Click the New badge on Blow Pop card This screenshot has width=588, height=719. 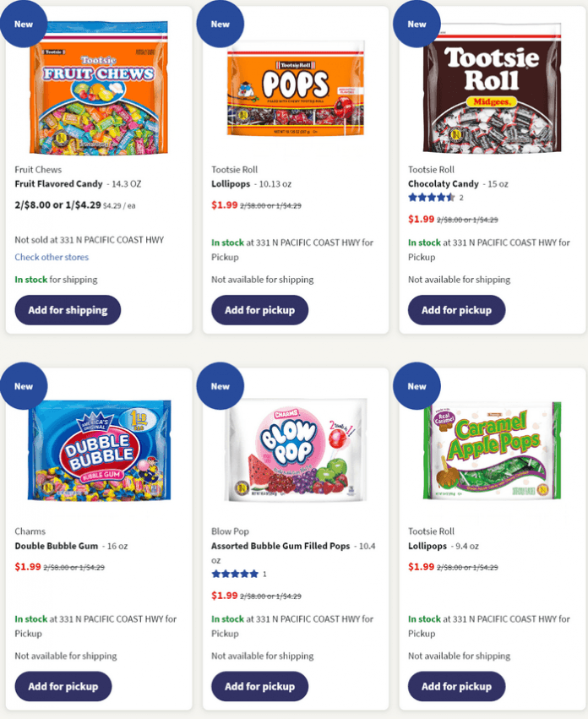(x=220, y=385)
